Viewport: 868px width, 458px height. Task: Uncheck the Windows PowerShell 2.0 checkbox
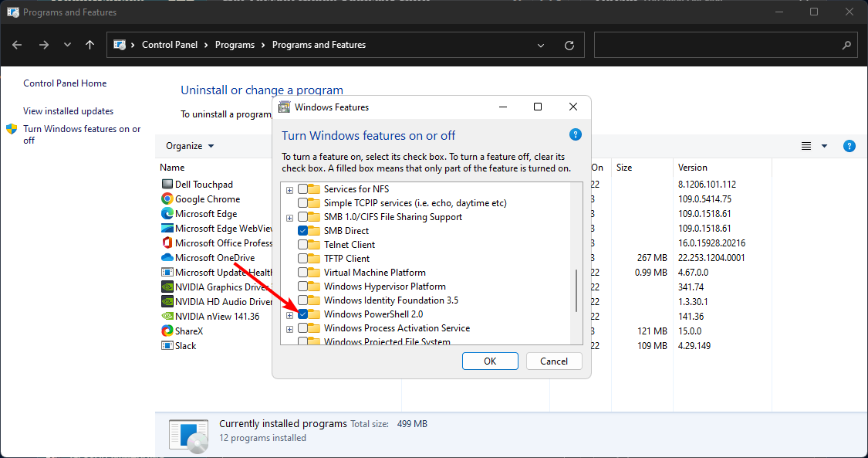[x=302, y=314]
